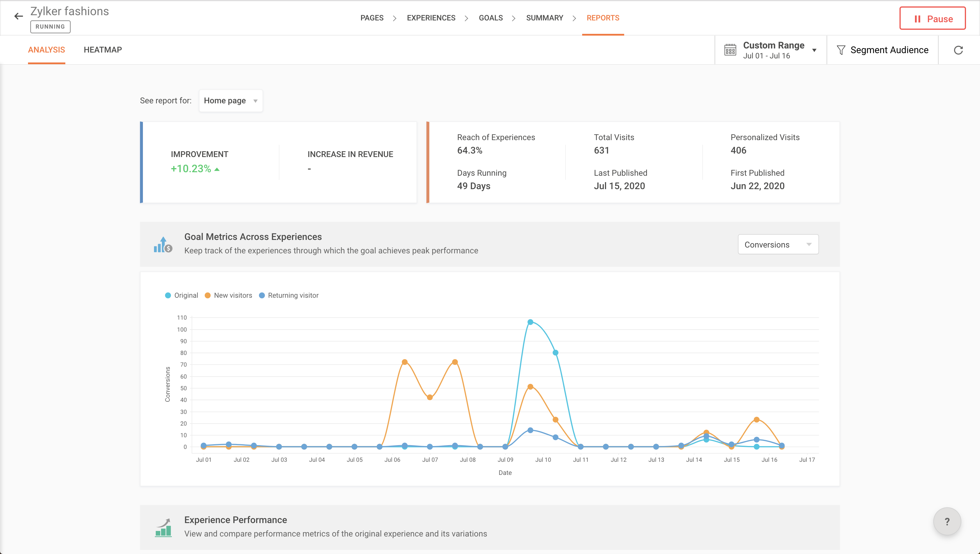
Task: Click the Original peak data point on Jul 10
Action: pyautogui.click(x=530, y=322)
